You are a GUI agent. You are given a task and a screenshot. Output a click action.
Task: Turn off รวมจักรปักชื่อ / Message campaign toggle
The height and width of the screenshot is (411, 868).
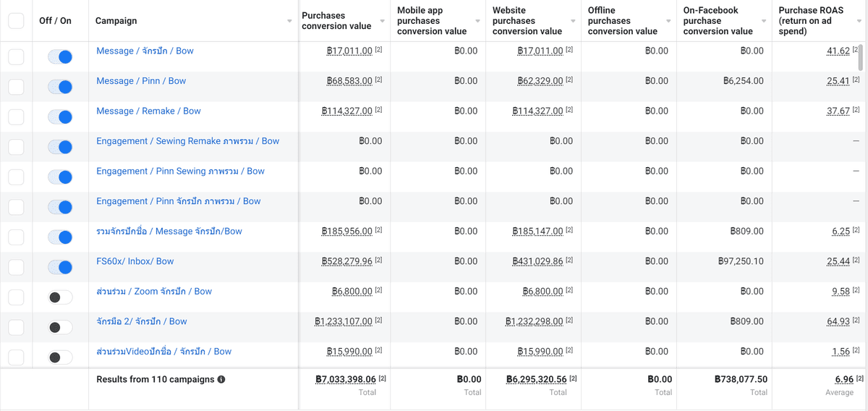point(60,237)
